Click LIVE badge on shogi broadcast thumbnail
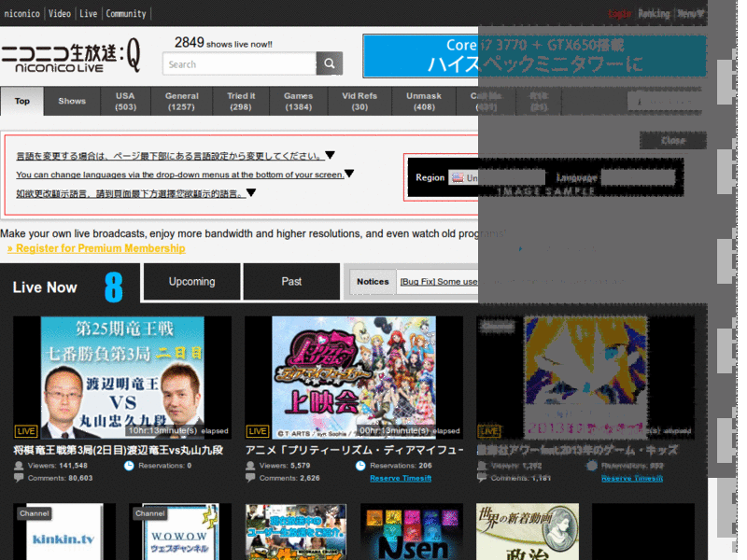Viewport: 747px width, 560px height. pyautogui.click(x=26, y=431)
